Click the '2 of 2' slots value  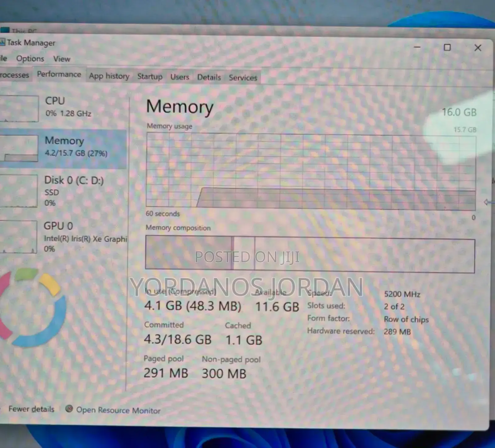(394, 306)
